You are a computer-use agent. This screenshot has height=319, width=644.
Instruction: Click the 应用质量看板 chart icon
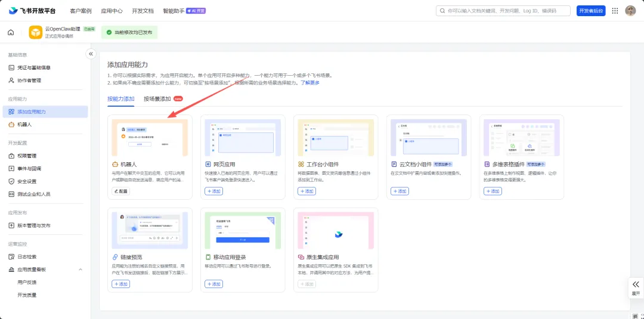tap(11, 270)
